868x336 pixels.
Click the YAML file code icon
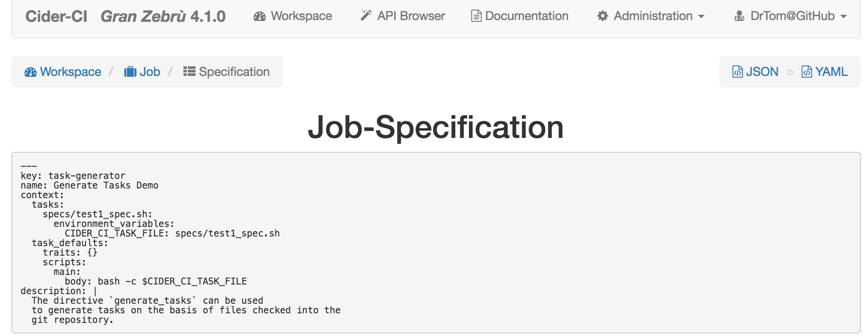tap(807, 72)
